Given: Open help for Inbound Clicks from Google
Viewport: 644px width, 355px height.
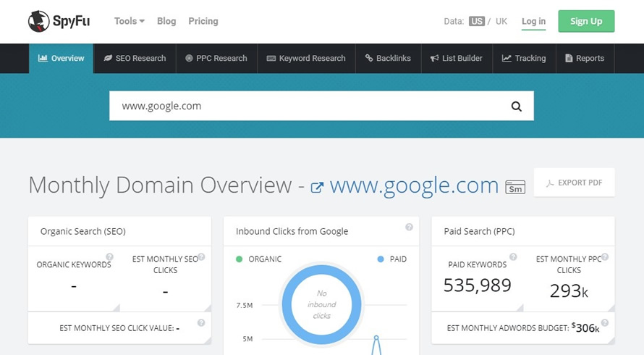Looking at the screenshot, I should click(x=409, y=227).
